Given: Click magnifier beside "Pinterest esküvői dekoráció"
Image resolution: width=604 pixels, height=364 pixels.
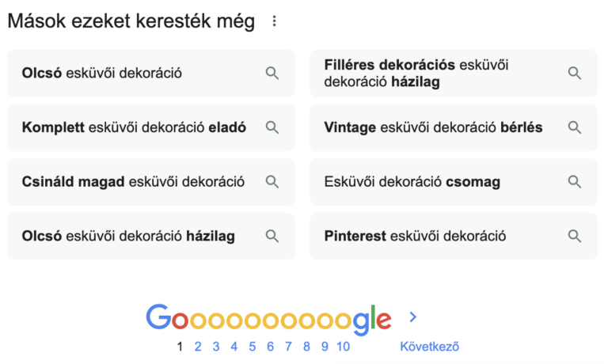Looking at the screenshot, I should [x=575, y=236].
